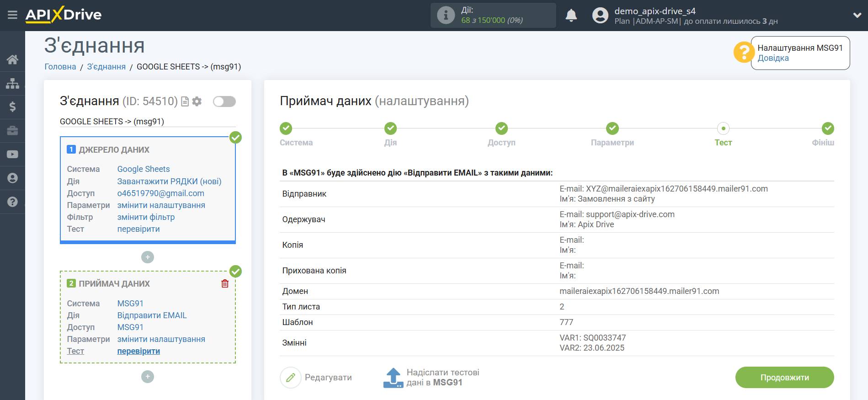
Task: Click the actions counter 68 з 150'000
Action: point(492,20)
